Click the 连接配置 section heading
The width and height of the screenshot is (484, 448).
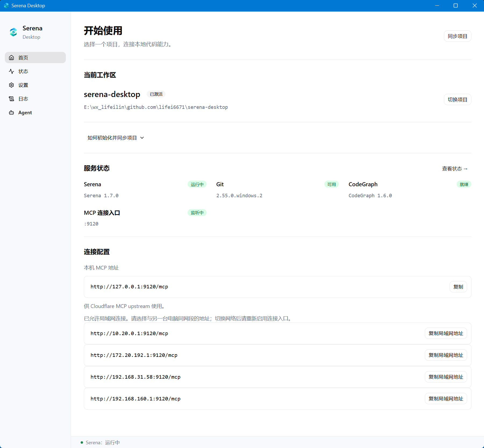coord(97,252)
